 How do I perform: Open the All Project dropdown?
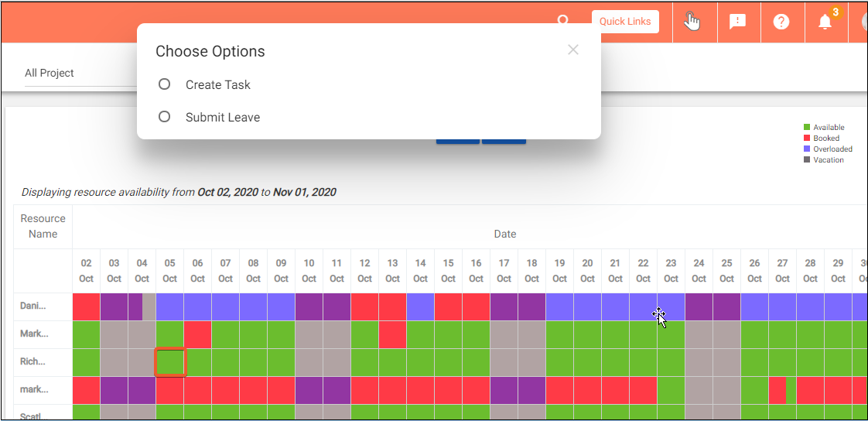click(x=77, y=74)
